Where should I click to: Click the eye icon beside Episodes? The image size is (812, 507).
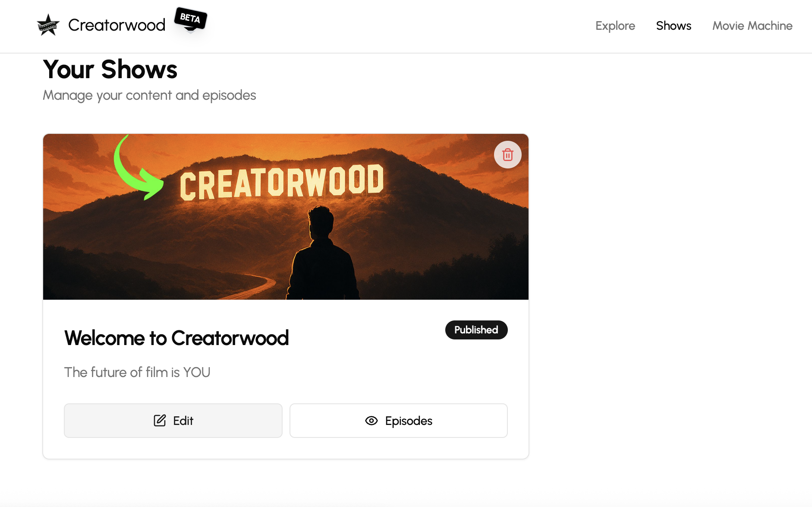(371, 421)
